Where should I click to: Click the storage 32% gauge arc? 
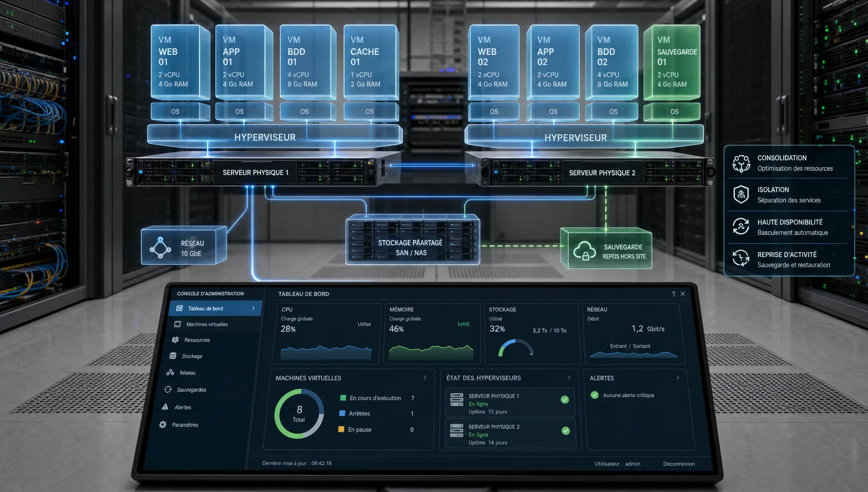(x=516, y=348)
